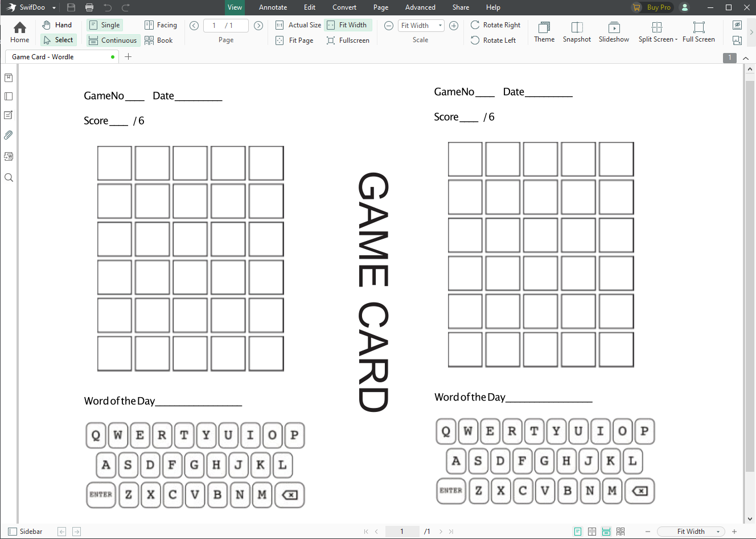Open the Annotate menu tab

tap(273, 7)
